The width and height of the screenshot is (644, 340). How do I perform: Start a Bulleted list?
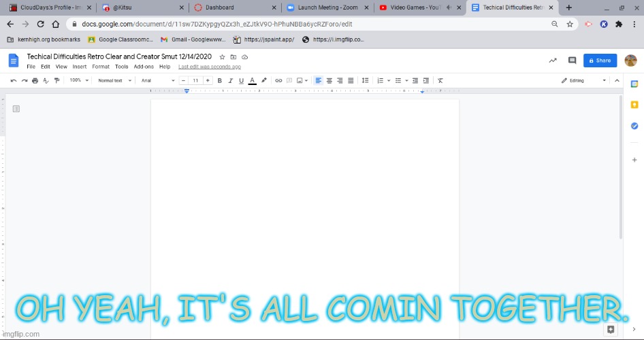pyautogui.click(x=398, y=80)
